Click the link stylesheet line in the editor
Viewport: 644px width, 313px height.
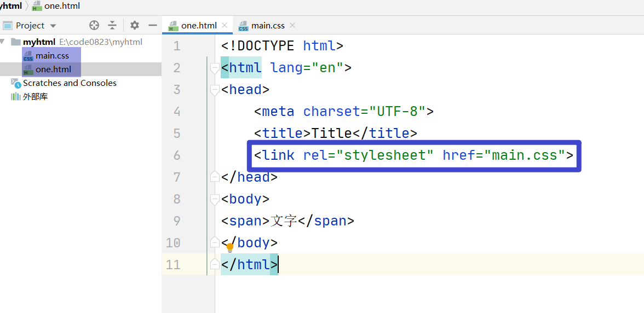(x=413, y=155)
